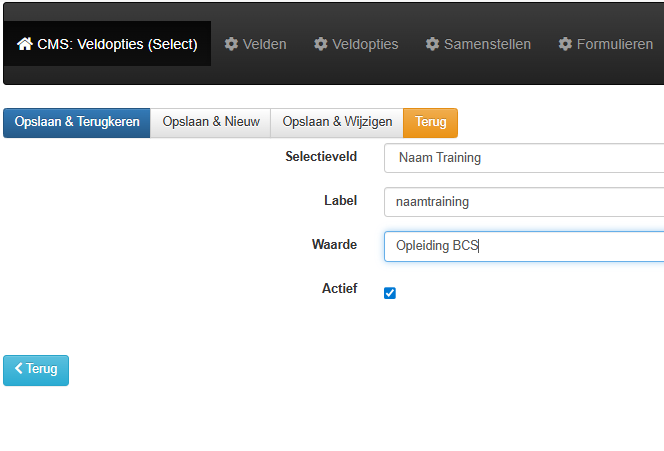Click the gear icon beside Formulieren
Viewport: 664px width, 451px height.
(565, 44)
